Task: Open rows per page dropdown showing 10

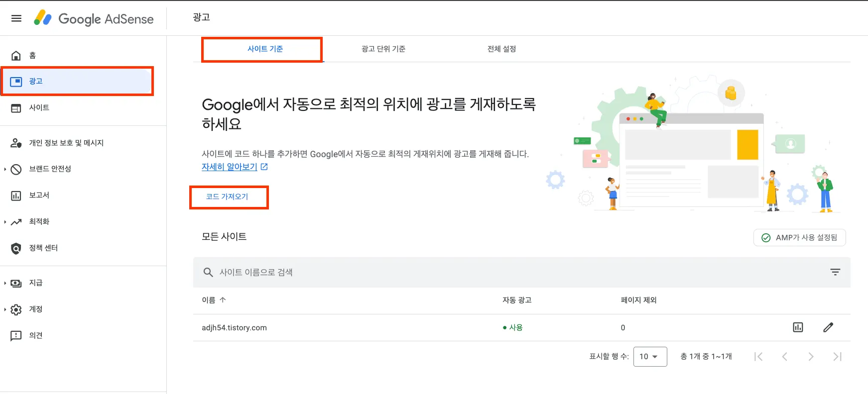Action: pos(650,357)
